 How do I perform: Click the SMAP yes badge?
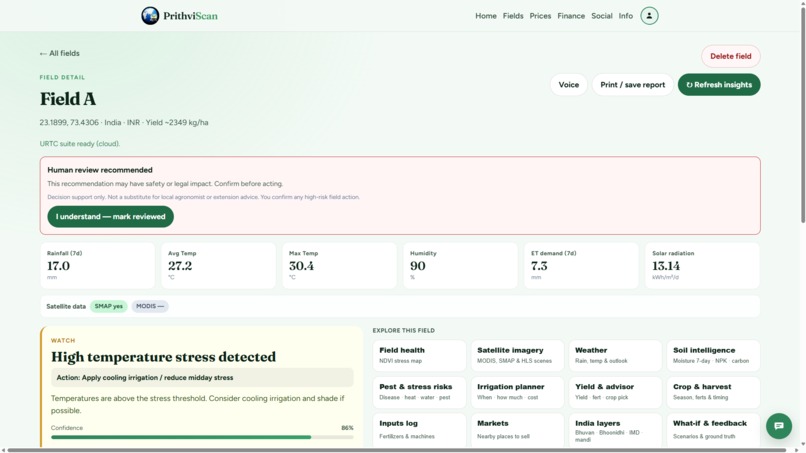(x=108, y=306)
